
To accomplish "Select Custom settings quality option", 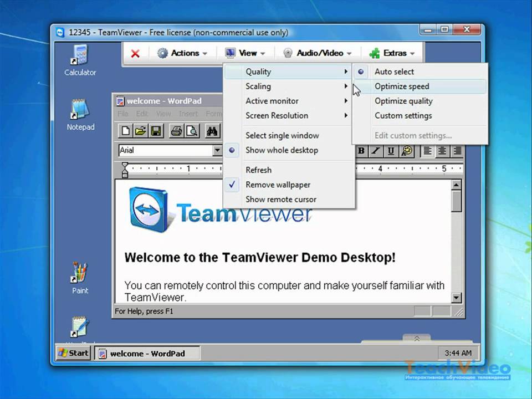I will point(420,115).
